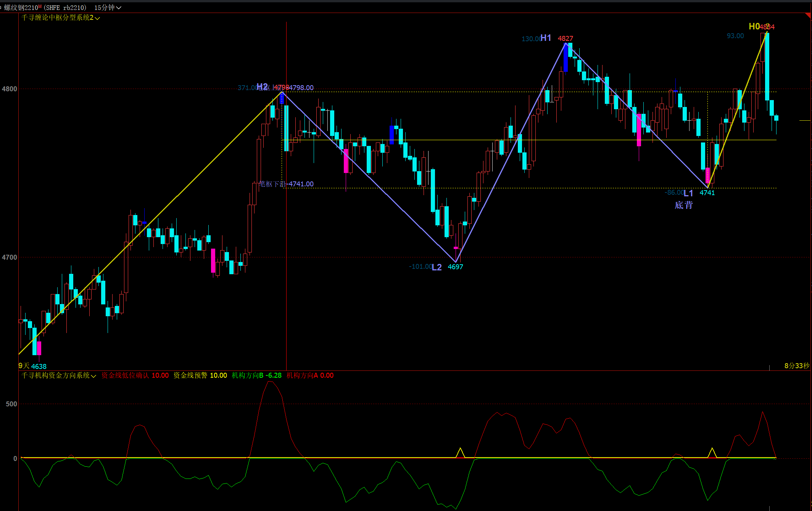This screenshot has height=511, width=812.
Task: Click the 4800 price axis label
Action: point(10,89)
